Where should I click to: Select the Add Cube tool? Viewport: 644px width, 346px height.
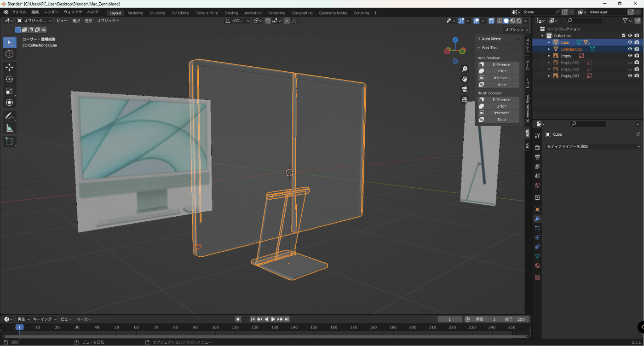click(x=9, y=141)
